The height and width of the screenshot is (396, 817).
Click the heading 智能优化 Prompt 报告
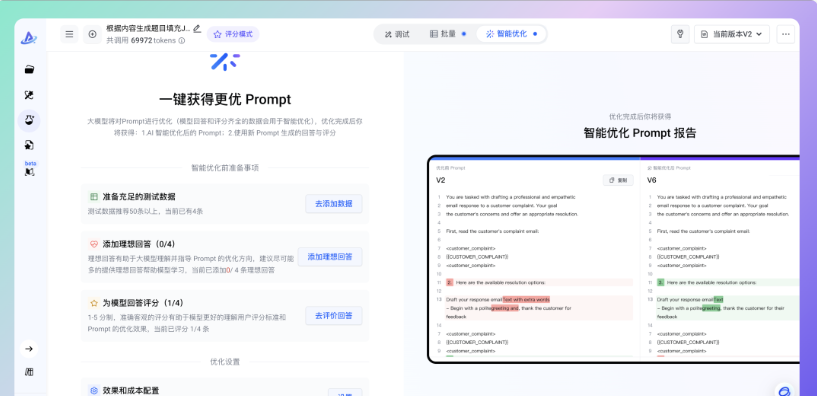[x=640, y=133]
